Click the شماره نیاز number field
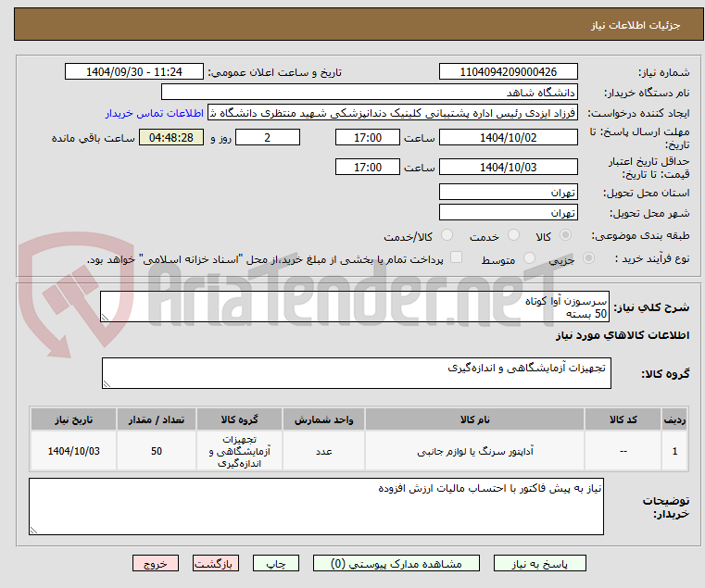705x588 pixels. (508, 71)
